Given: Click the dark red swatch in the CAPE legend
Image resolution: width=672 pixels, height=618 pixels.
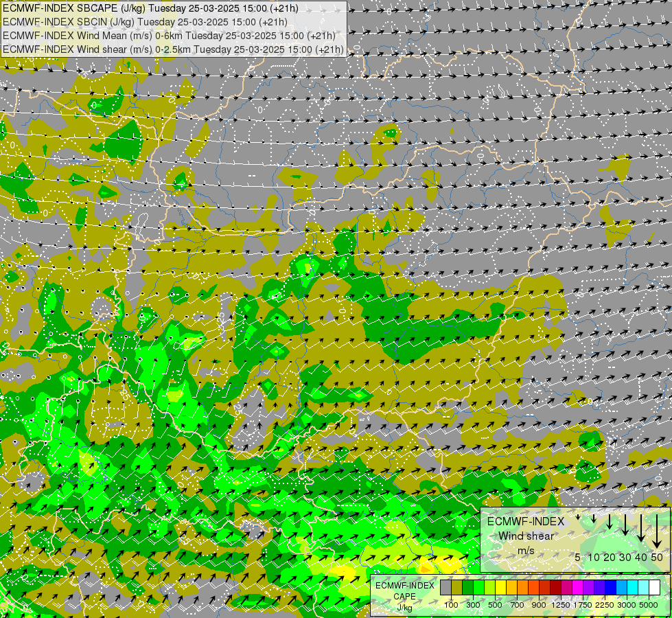Looking at the screenshot, I should tap(555, 587).
